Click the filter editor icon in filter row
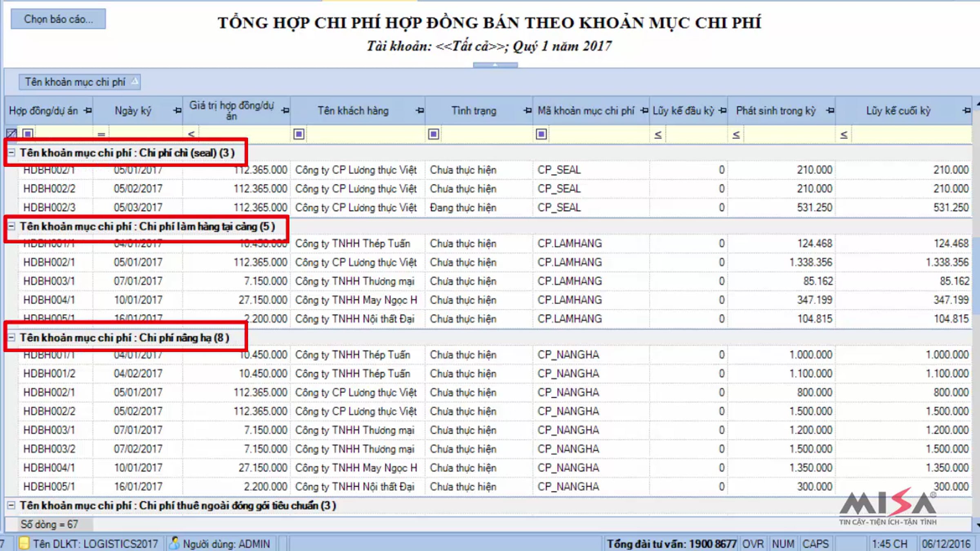The height and width of the screenshot is (551, 980). [11, 134]
